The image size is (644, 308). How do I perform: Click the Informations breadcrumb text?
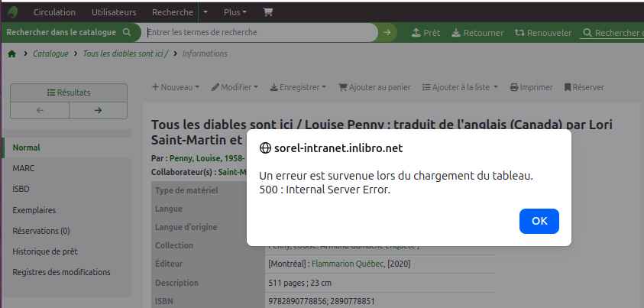click(205, 53)
